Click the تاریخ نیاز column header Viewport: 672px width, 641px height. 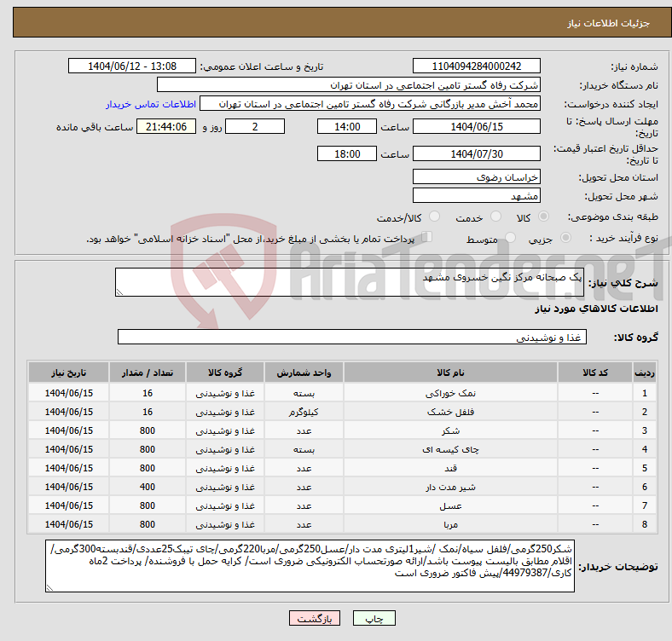tap(68, 372)
